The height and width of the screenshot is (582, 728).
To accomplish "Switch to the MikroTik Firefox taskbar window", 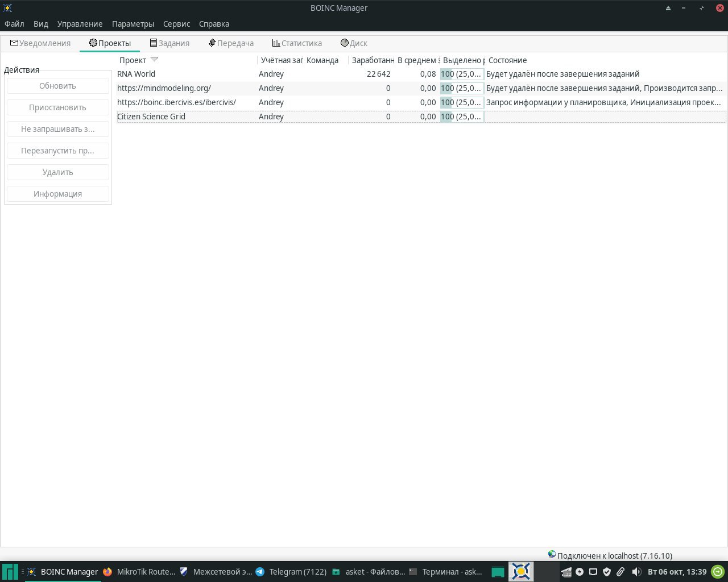I will tap(139, 572).
